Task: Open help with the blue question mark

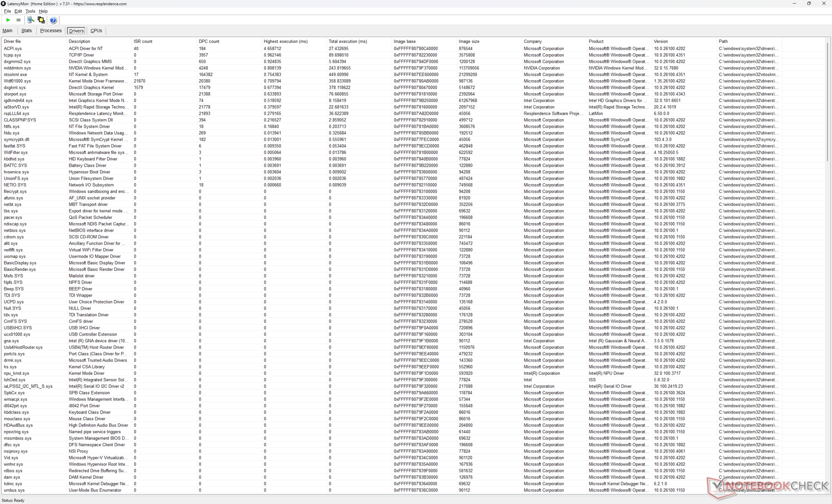Action: pos(53,20)
